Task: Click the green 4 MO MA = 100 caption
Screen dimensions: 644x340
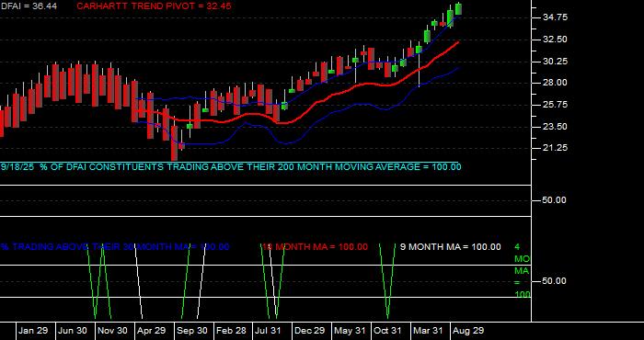Action: [x=522, y=271]
